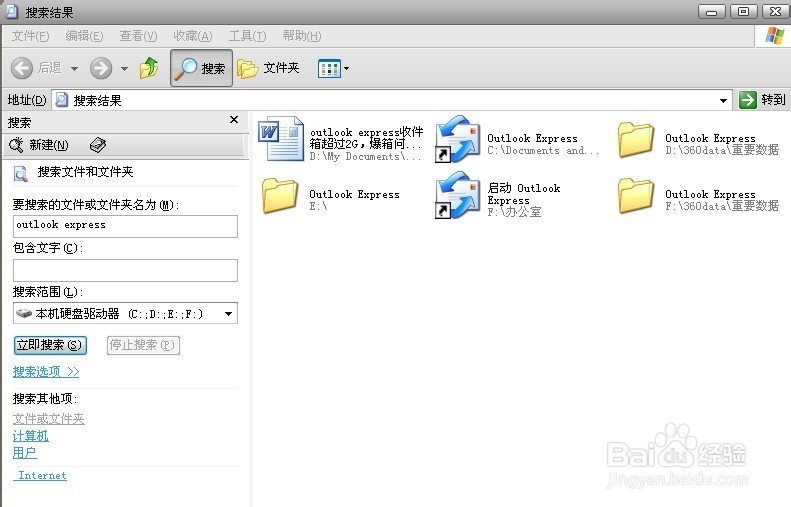This screenshot has height=507, width=791.
Task: Show the 文件夹 folders pane
Action: pos(268,68)
